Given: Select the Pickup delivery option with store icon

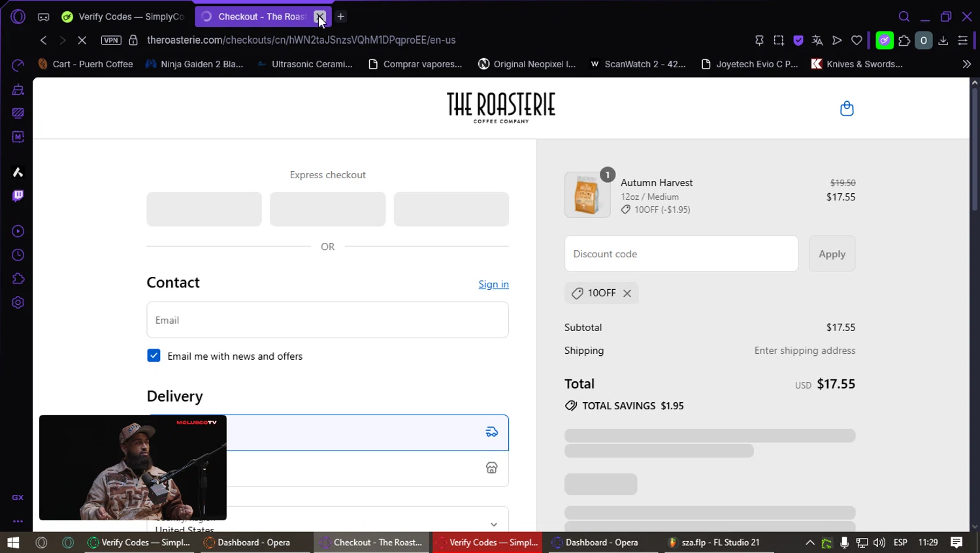Looking at the screenshot, I should click(x=327, y=468).
